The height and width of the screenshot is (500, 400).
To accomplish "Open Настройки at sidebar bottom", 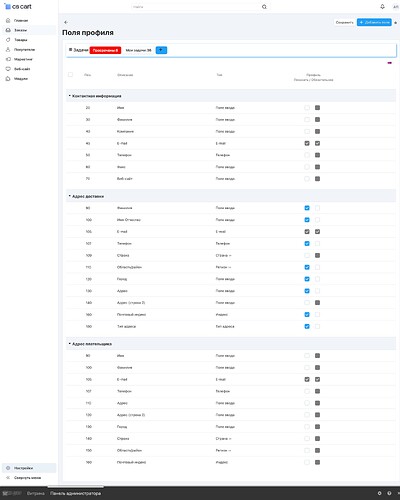I will coord(29,468).
